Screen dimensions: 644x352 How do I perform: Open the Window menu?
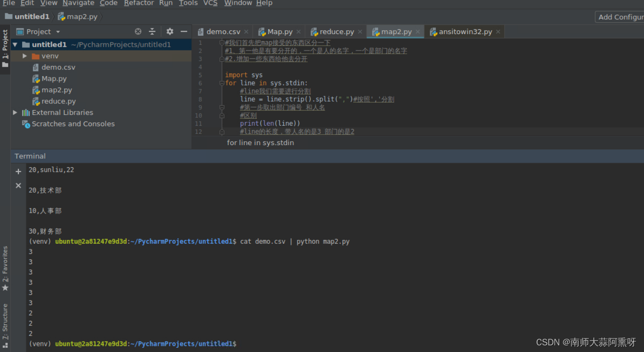(238, 3)
